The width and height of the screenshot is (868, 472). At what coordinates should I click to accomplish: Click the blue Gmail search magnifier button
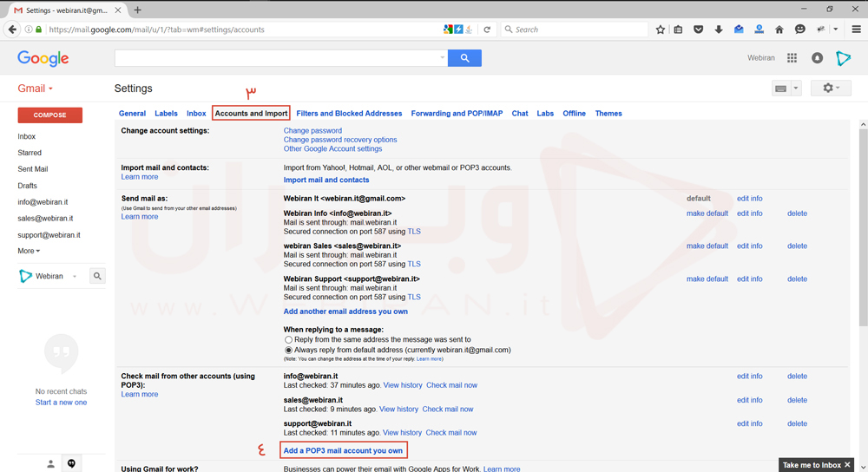point(465,58)
